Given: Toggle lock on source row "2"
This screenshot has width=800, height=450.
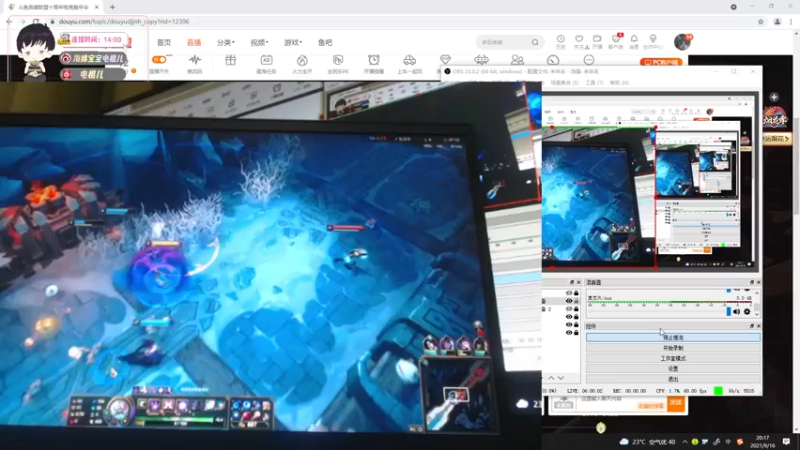Looking at the screenshot, I should (x=577, y=309).
